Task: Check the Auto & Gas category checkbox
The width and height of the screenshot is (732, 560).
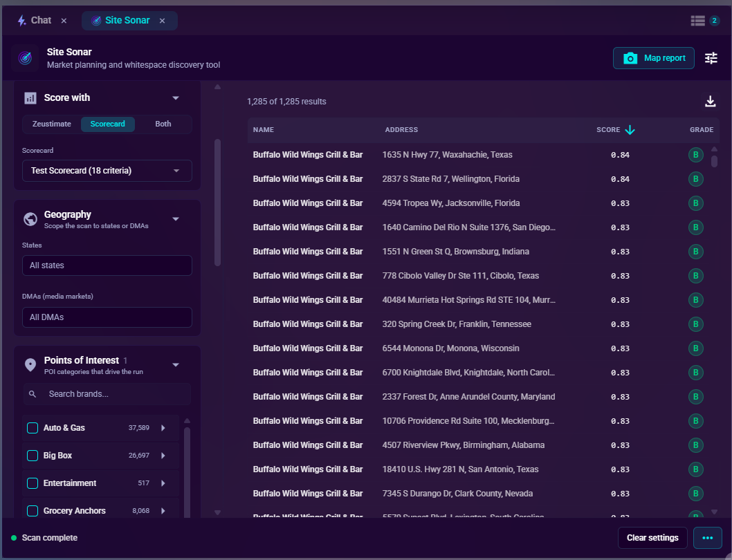Action: [33, 428]
